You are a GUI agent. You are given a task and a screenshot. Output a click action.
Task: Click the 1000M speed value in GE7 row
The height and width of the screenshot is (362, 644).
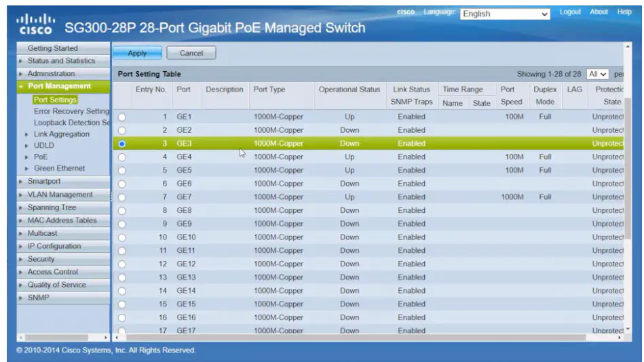(x=512, y=197)
